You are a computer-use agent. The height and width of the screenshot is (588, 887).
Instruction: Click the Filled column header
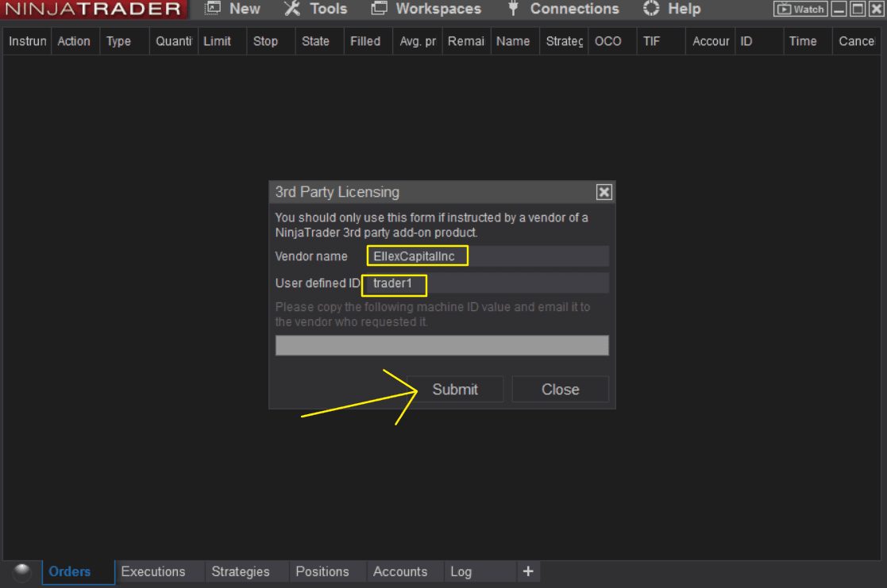(368, 41)
